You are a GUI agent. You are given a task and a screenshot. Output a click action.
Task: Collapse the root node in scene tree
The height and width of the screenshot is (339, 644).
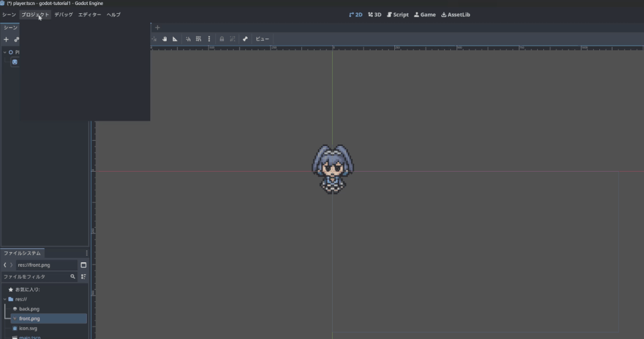pyautogui.click(x=5, y=52)
